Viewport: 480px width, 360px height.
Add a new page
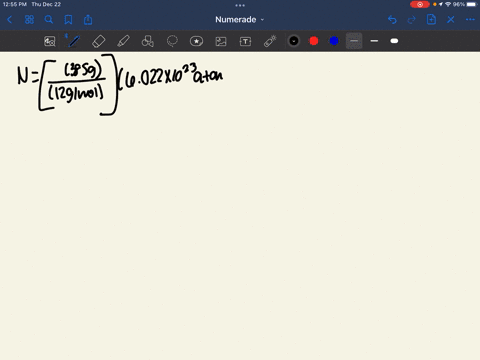point(431,19)
